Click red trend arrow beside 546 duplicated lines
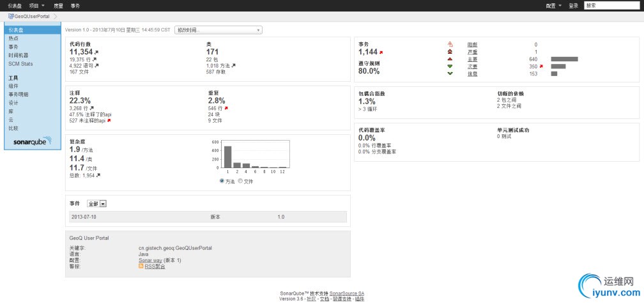This screenshot has width=644, height=303. click(226, 108)
